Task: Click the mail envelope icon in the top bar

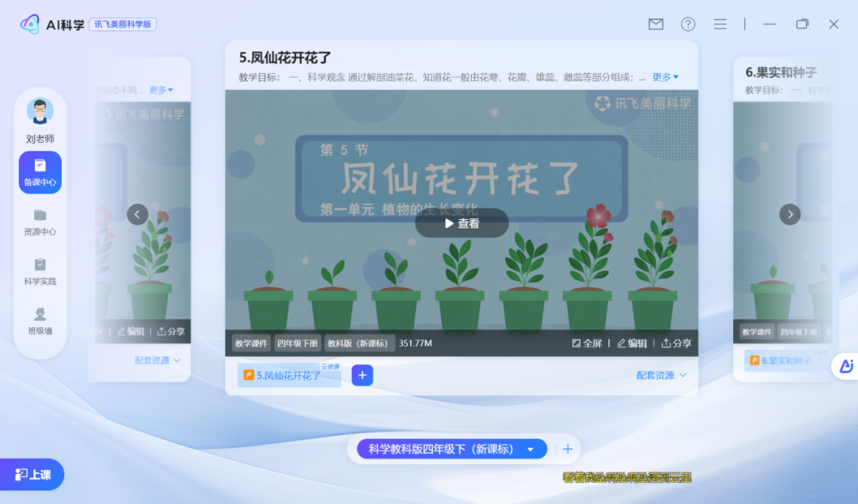Action: tap(655, 24)
